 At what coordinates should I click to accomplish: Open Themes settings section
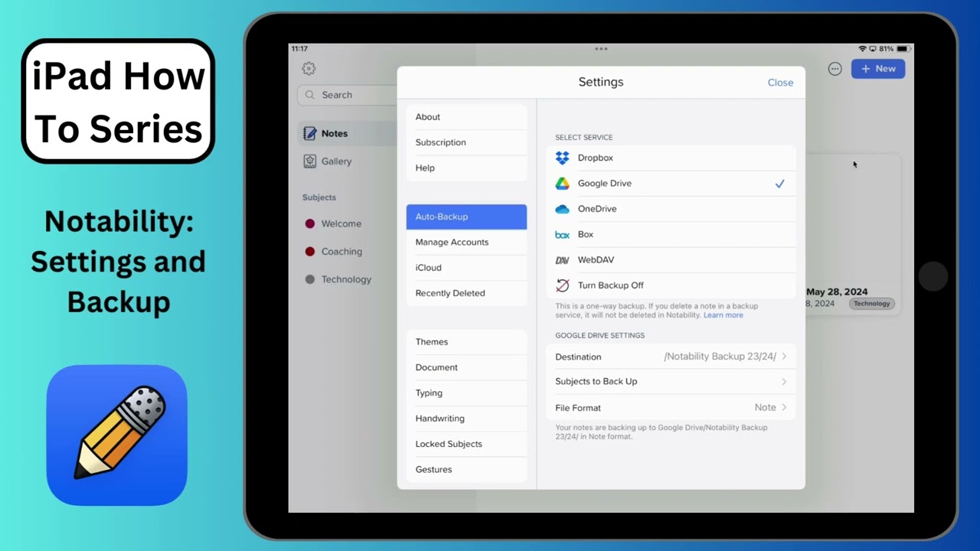pos(466,342)
